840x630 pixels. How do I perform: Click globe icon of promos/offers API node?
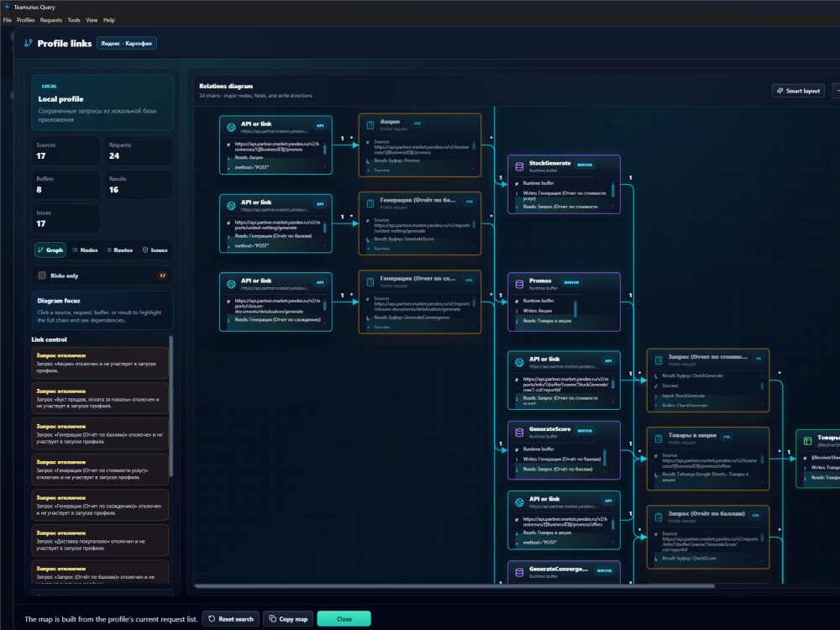click(519, 502)
